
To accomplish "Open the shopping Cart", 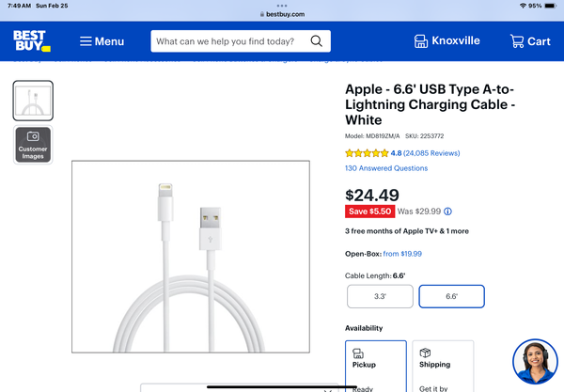I will [530, 41].
